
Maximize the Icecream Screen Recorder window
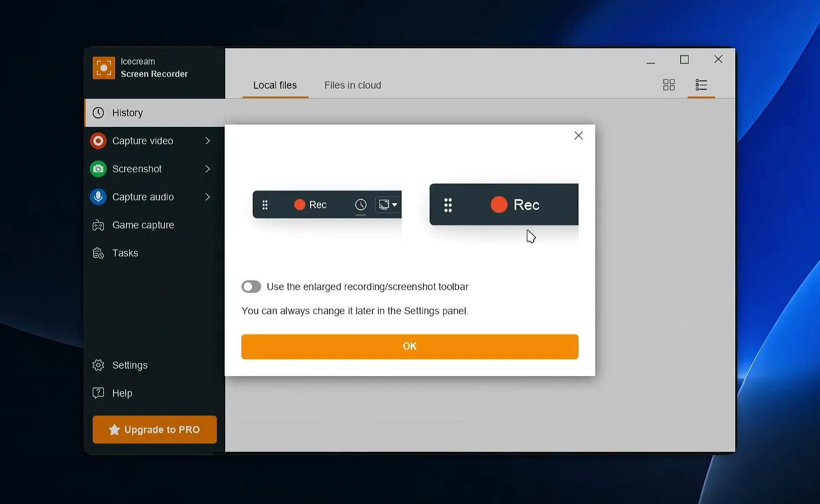pyautogui.click(x=685, y=59)
